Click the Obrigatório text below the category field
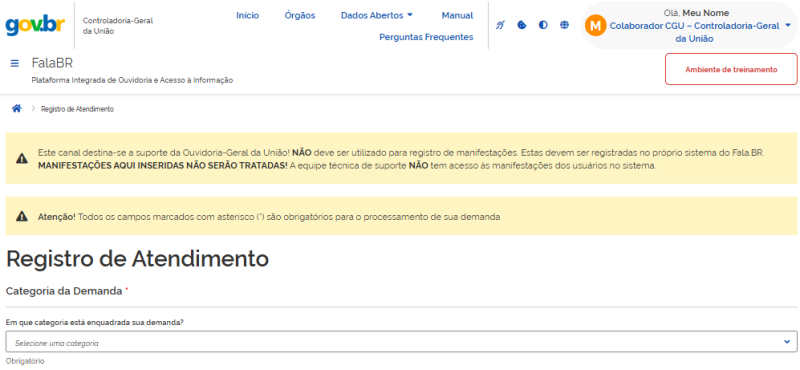 25,361
